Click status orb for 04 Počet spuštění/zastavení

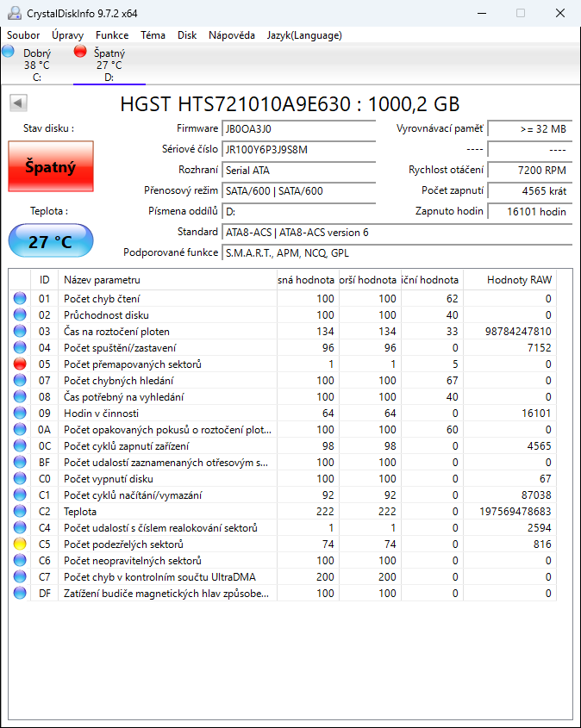pos(20,348)
